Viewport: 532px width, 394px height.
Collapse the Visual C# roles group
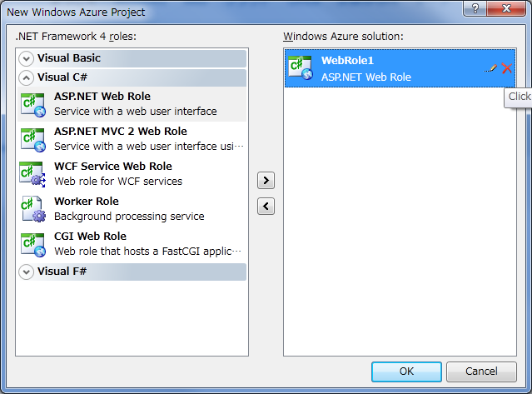click(27, 77)
